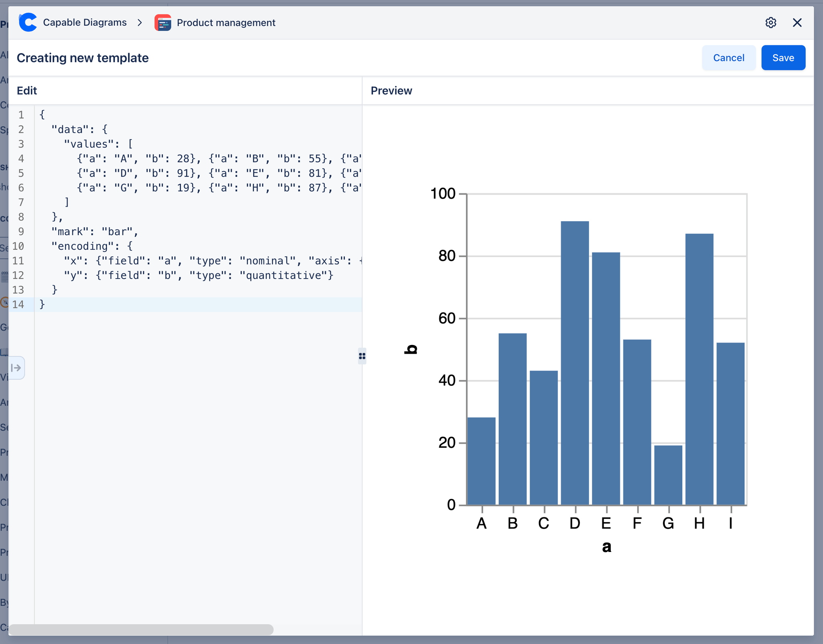
Task: Click the panel splitter drag handle icon
Action: pos(362,356)
